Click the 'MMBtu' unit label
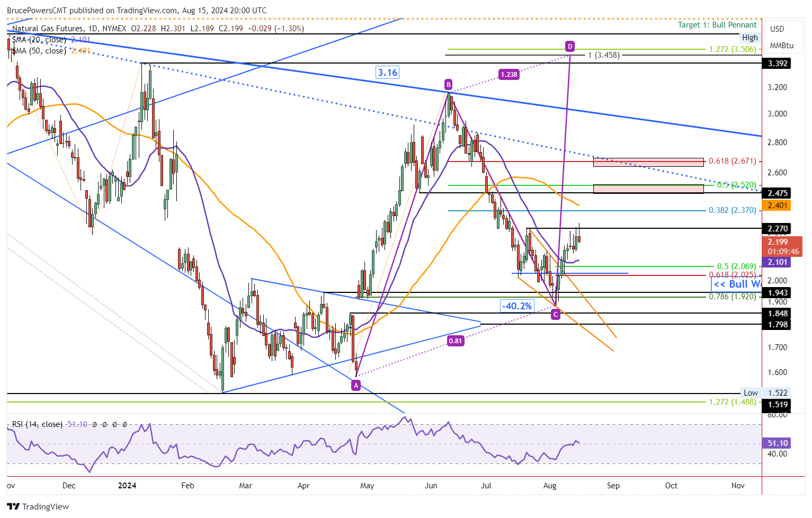812x518 pixels. tap(782, 46)
